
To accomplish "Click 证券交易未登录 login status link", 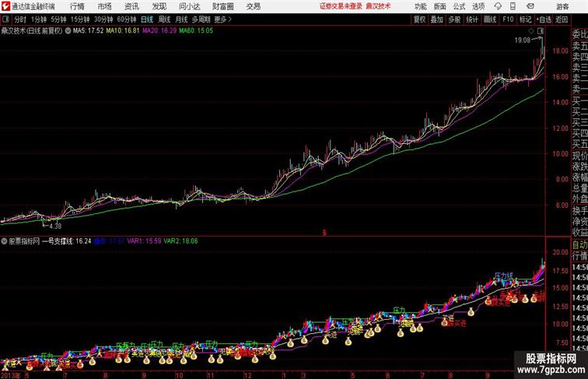I will point(341,6).
